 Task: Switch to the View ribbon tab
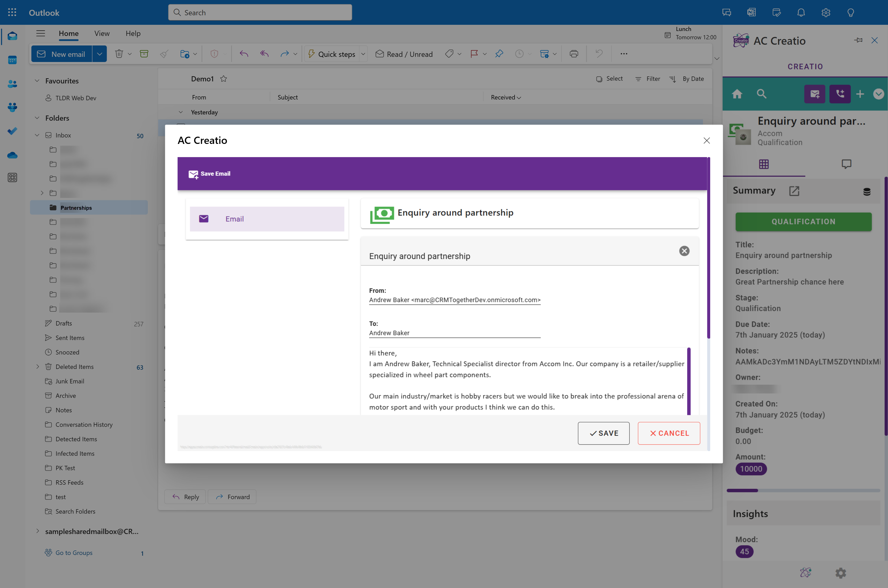[102, 33]
